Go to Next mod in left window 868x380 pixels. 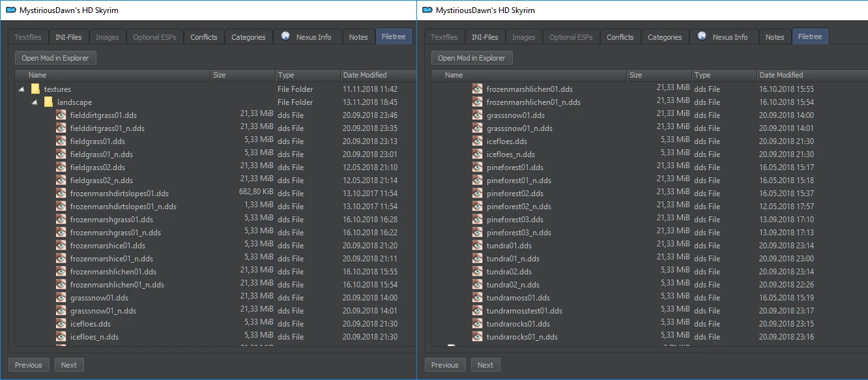point(69,365)
